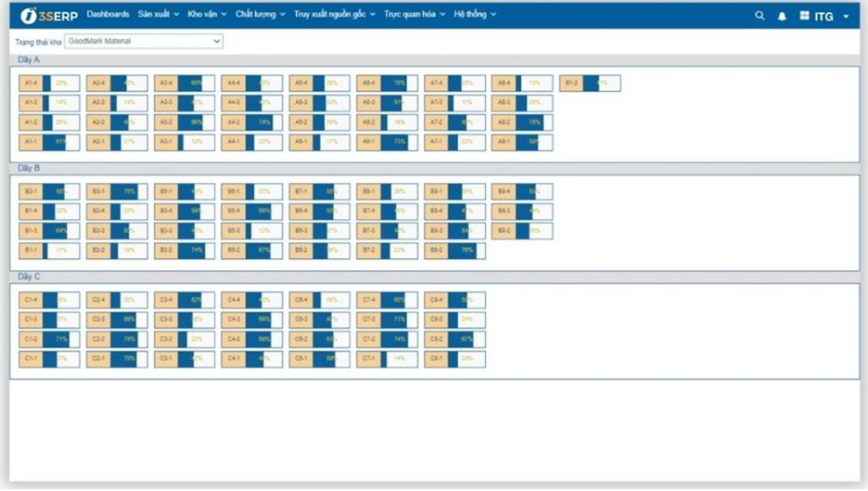Click the apps grid icon beside ITG
Viewport: 868px width, 491px height.
point(804,15)
